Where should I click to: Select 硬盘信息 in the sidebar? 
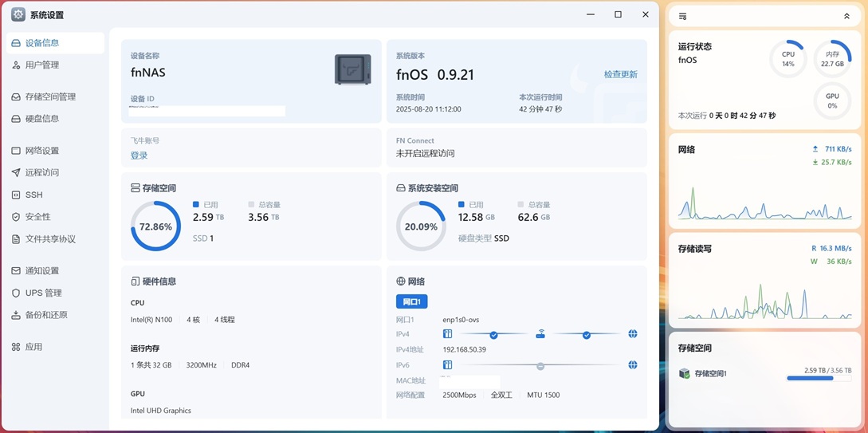point(55,119)
